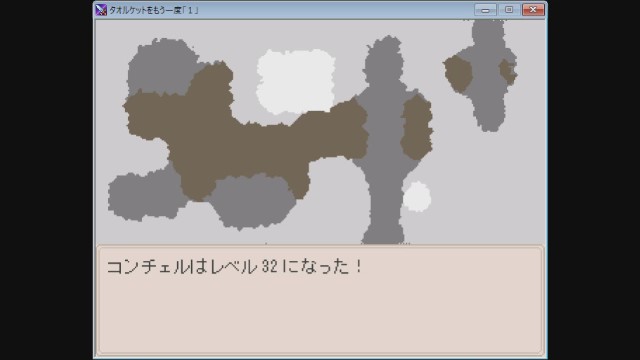640x360 pixels.
Task: Click the gray blob at the map's upper left
Action: click(x=163, y=67)
